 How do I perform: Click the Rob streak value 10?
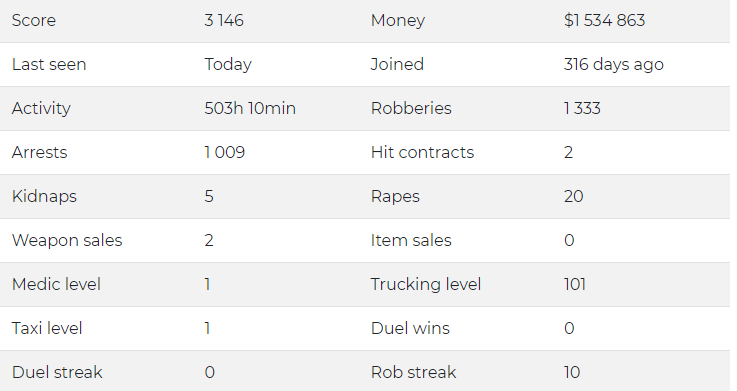tap(572, 372)
